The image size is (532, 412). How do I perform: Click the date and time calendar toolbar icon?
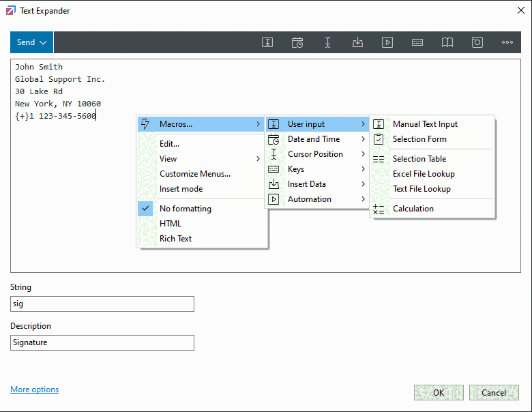click(x=297, y=42)
